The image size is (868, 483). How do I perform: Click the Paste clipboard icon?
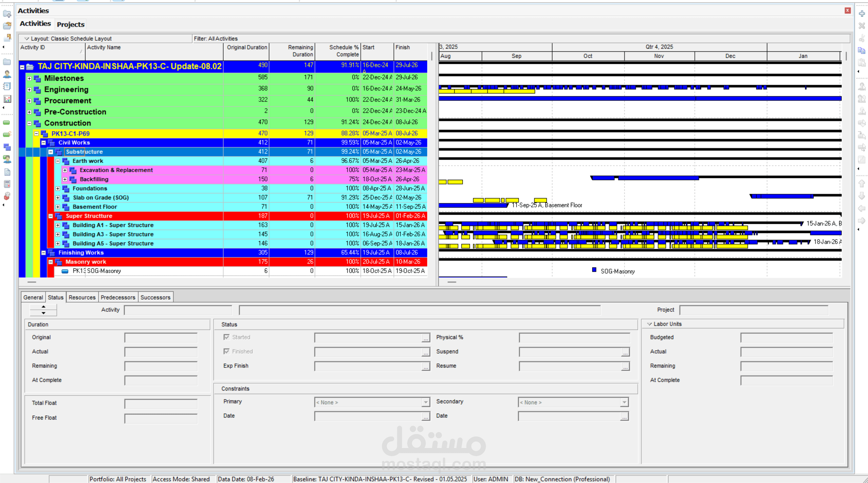862,62
